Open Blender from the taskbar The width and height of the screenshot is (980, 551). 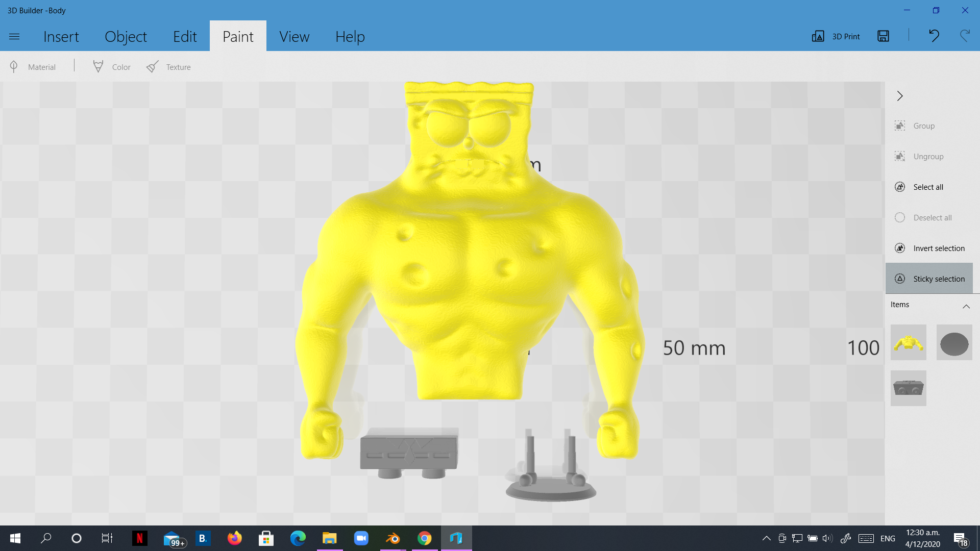[x=393, y=538]
